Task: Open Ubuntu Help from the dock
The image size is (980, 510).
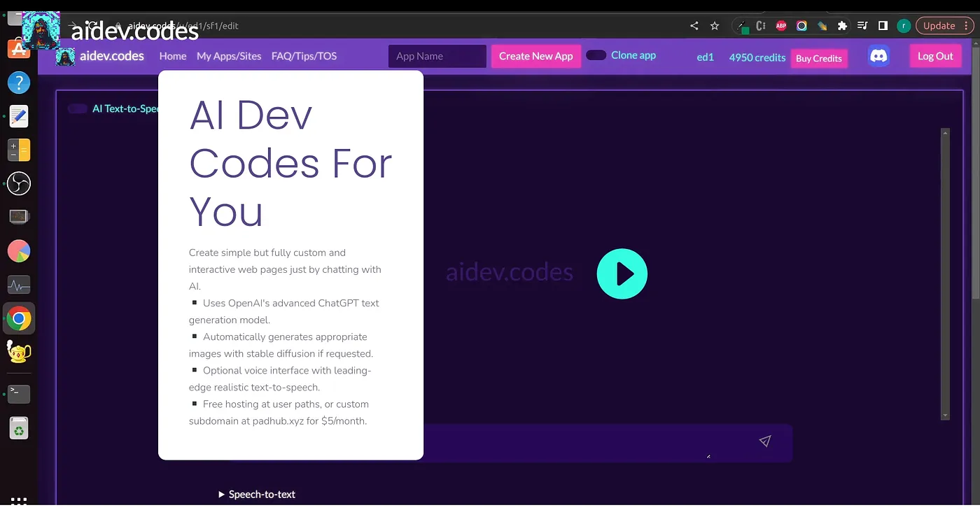Action: 19,83
